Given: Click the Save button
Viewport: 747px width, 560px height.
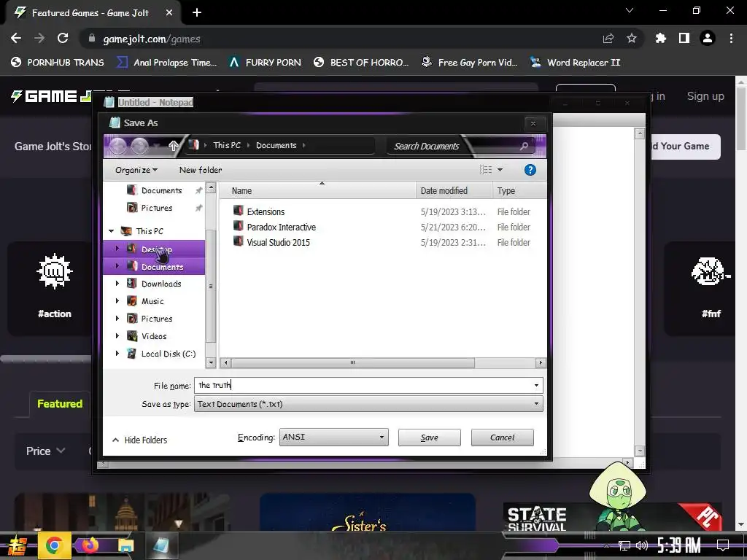Looking at the screenshot, I should pyautogui.click(x=429, y=437).
